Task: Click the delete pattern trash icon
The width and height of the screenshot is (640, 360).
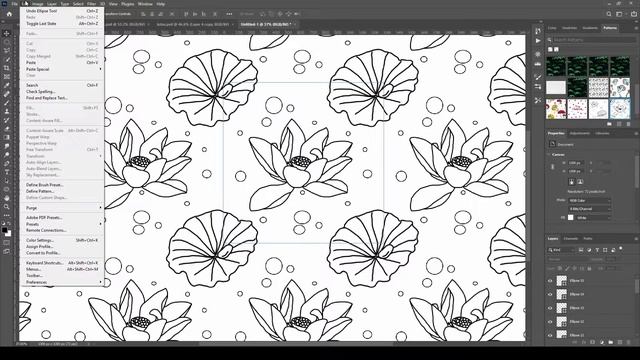Action: (629, 124)
